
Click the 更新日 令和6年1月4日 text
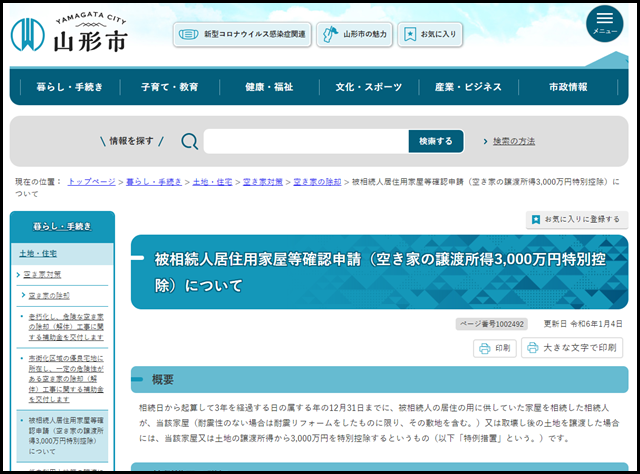[x=583, y=324]
